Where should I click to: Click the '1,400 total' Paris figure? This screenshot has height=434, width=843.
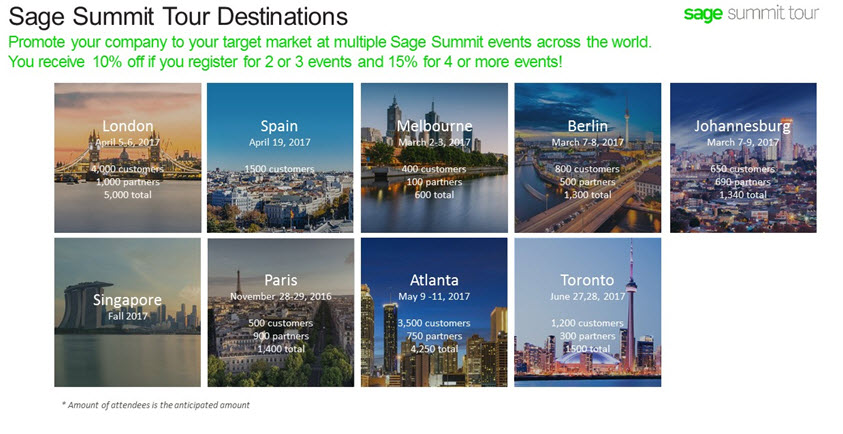point(281,349)
